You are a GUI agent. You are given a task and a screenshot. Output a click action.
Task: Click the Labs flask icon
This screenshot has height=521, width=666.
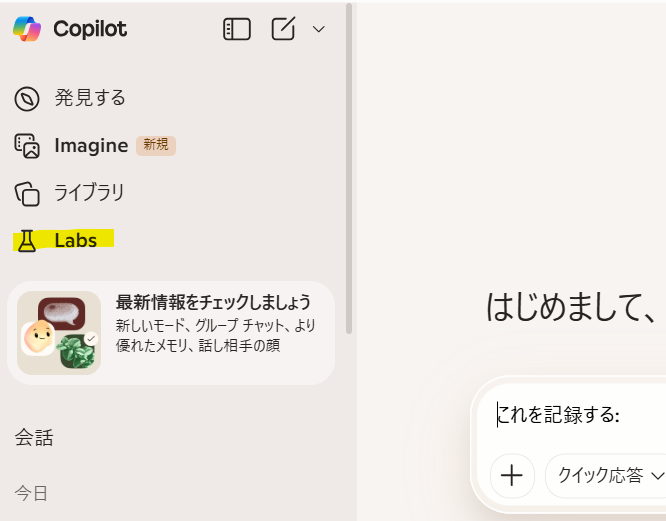click(x=27, y=240)
